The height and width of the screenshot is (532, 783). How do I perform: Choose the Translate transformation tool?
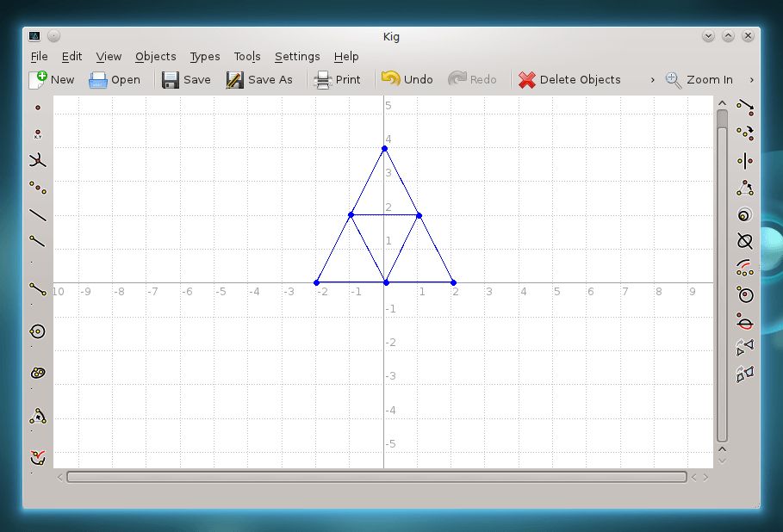point(745,107)
